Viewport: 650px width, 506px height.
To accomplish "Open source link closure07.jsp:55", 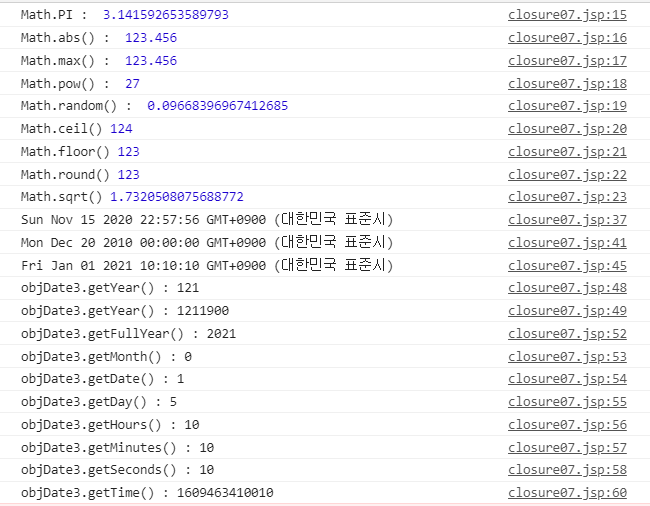I will 567,402.
